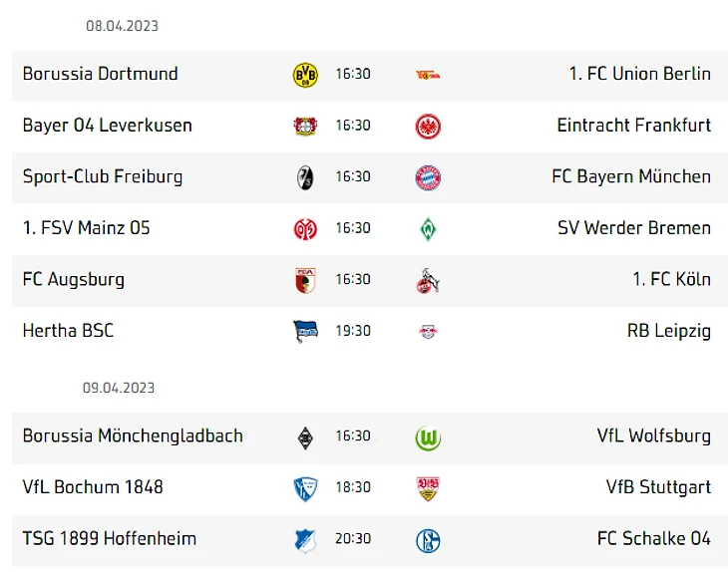Image resolution: width=728 pixels, height=572 pixels.
Task: Click the VfL Wolfsburg green logo
Action: pos(428,437)
